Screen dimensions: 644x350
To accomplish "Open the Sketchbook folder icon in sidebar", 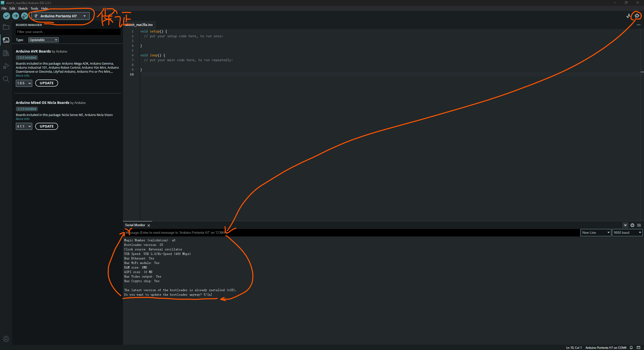I will 6,27.
